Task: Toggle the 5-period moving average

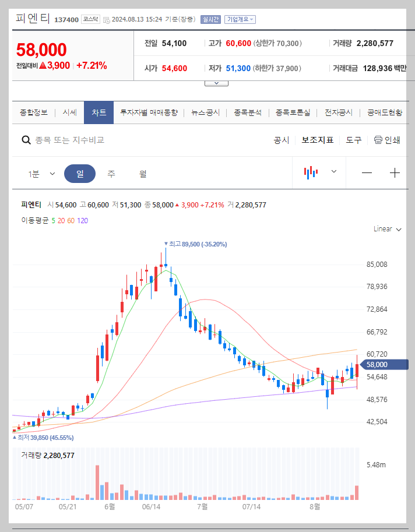Action: [53, 220]
